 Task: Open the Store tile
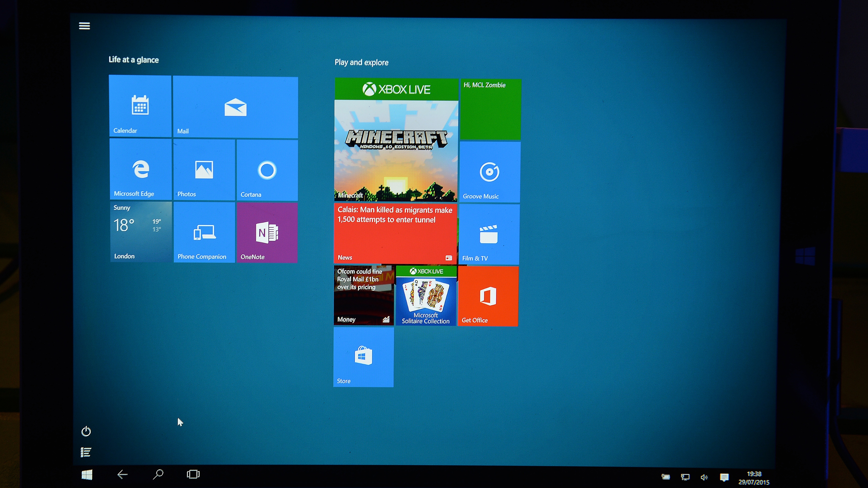(364, 357)
